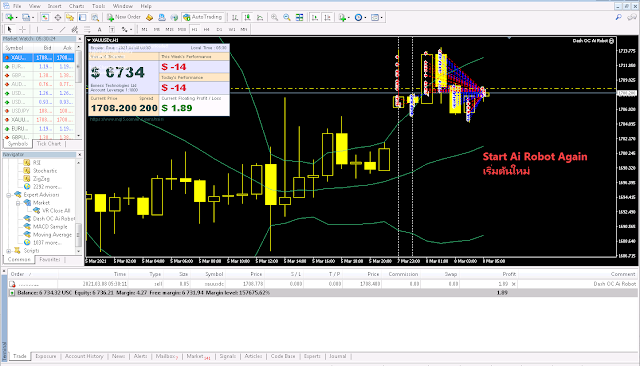Switch to the Tick Chart tab
This screenshot has height=366, width=640.
[x=49, y=144]
